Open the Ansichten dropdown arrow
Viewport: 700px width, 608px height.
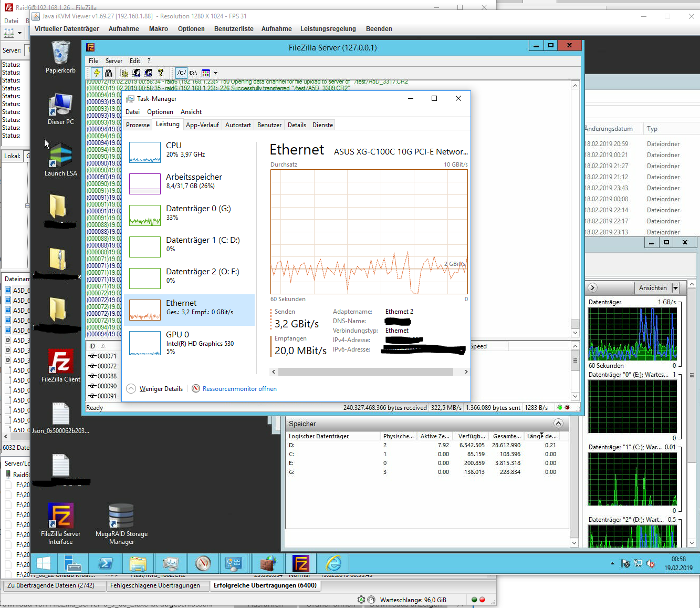pos(676,288)
